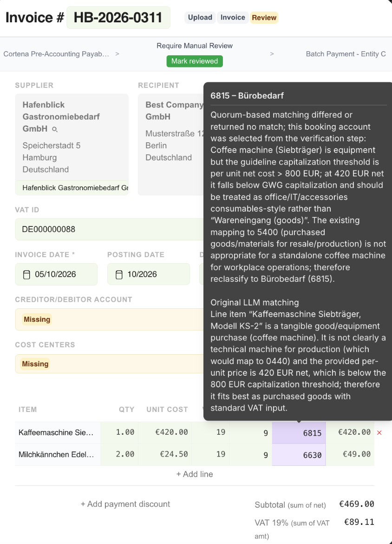
Task: Edit the Milchkännchen unit cost €24.50
Action: point(165,454)
